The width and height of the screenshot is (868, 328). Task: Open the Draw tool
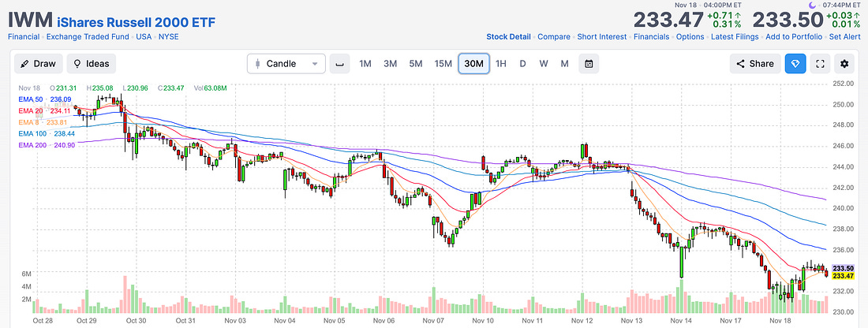[x=38, y=64]
